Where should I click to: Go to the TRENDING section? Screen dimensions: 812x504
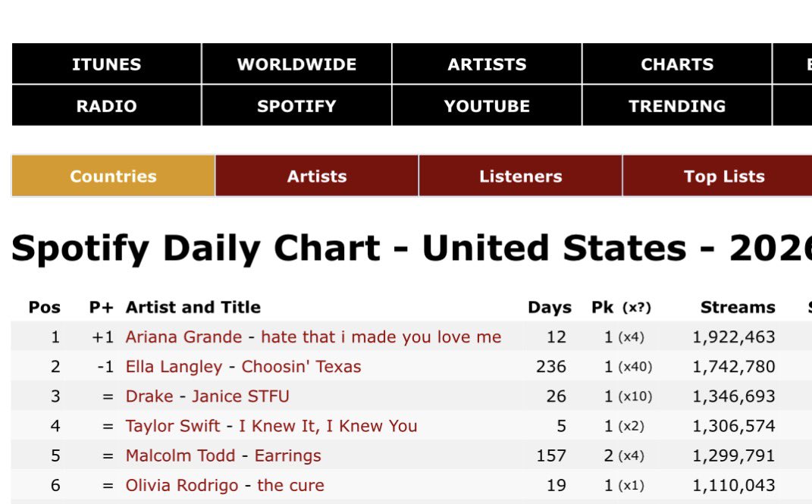coord(677,105)
